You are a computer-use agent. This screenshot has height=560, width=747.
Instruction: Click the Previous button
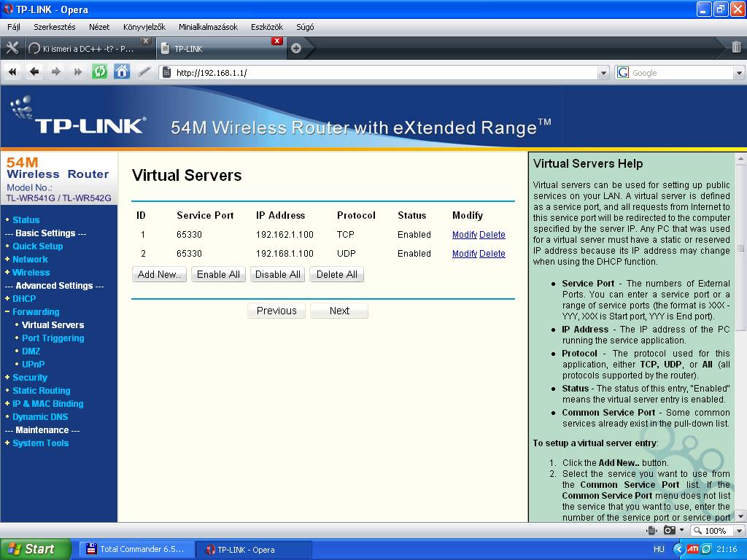click(x=276, y=311)
